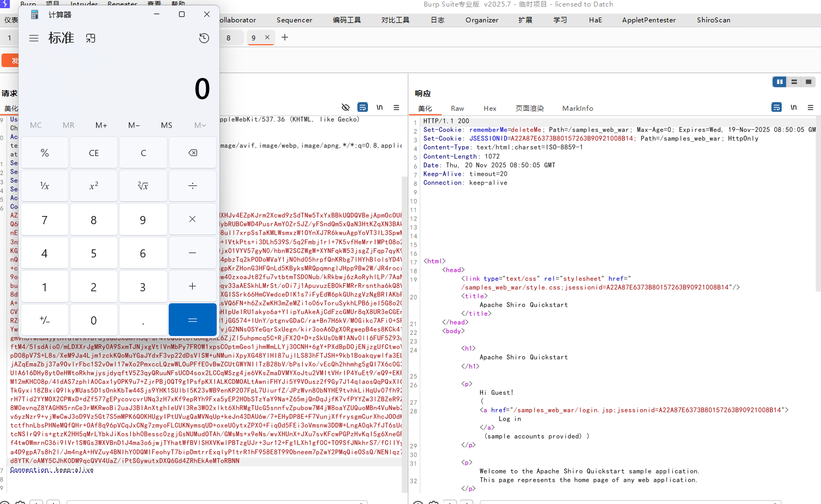
Task: Open the M∨ memory list dropdown
Action: point(200,125)
